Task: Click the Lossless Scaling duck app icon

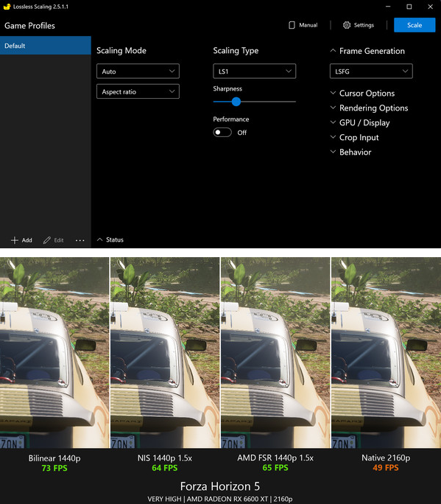Action: (x=7, y=7)
